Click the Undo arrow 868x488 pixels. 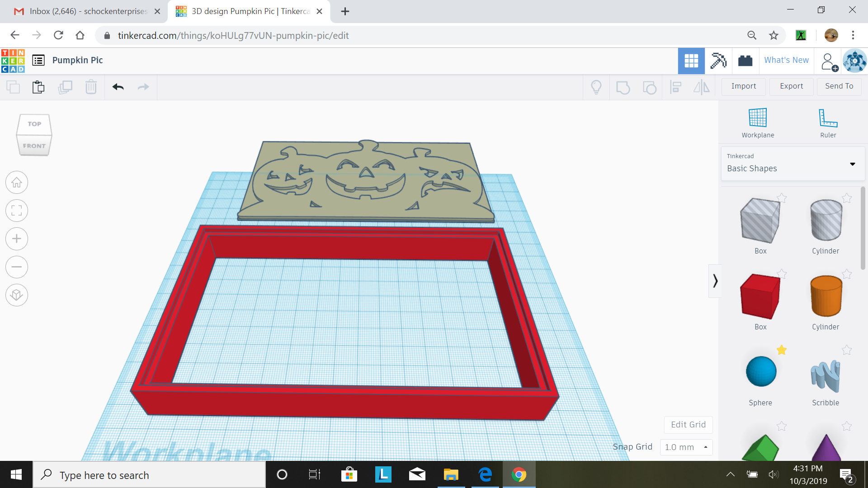(118, 87)
